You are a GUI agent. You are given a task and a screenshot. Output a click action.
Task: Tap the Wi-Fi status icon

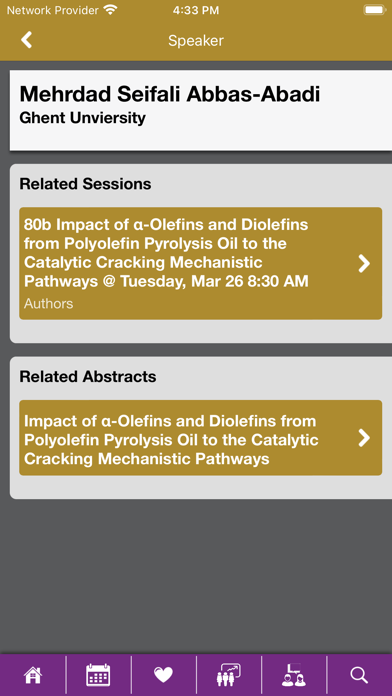pos(110,10)
